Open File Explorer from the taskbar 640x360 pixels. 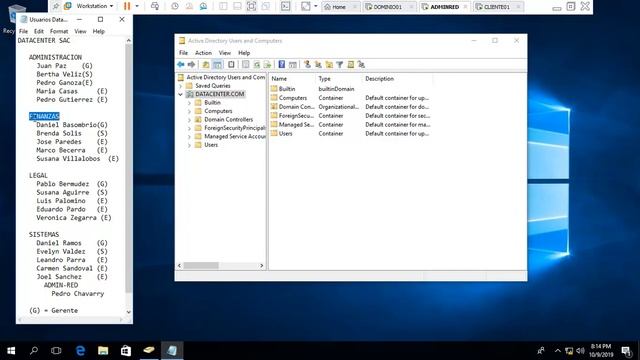click(x=103, y=350)
